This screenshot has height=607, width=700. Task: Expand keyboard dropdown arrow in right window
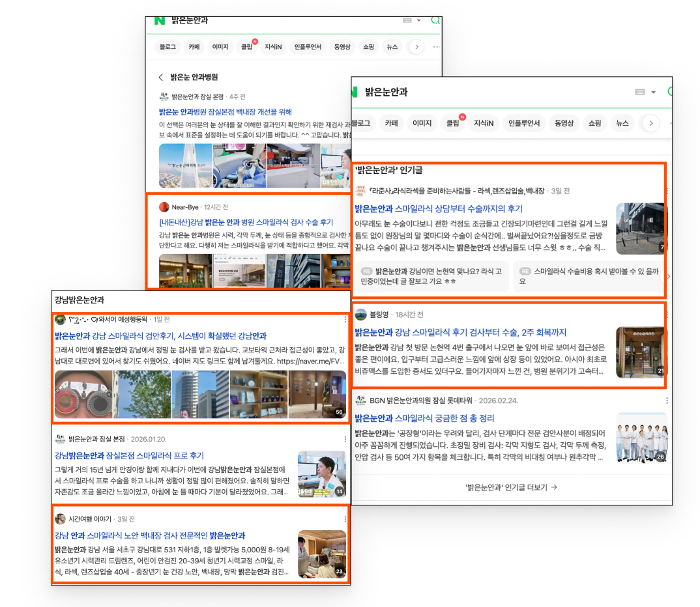[x=653, y=92]
